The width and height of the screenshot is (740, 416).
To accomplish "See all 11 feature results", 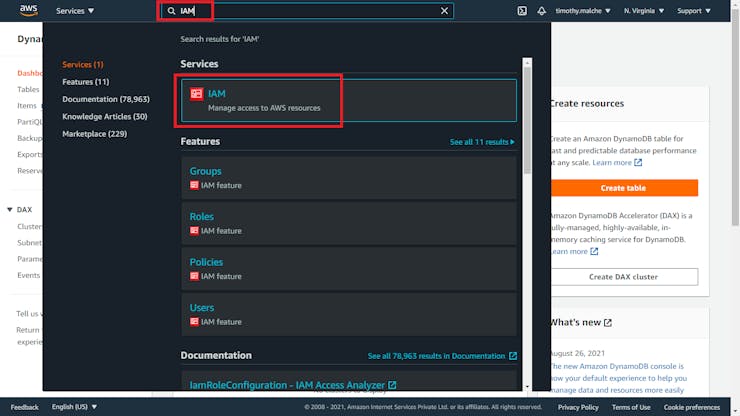I will coord(482,142).
